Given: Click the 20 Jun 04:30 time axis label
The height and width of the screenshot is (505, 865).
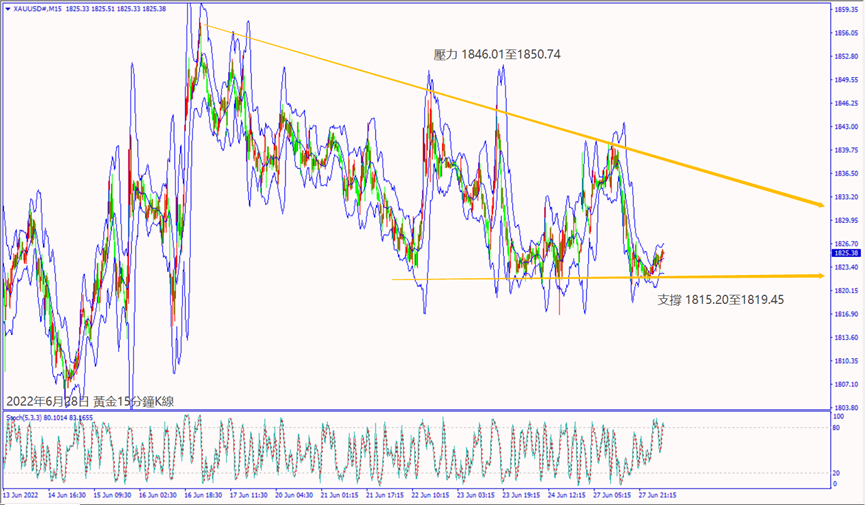Looking at the screenshot, I should [x=295, y=495].
